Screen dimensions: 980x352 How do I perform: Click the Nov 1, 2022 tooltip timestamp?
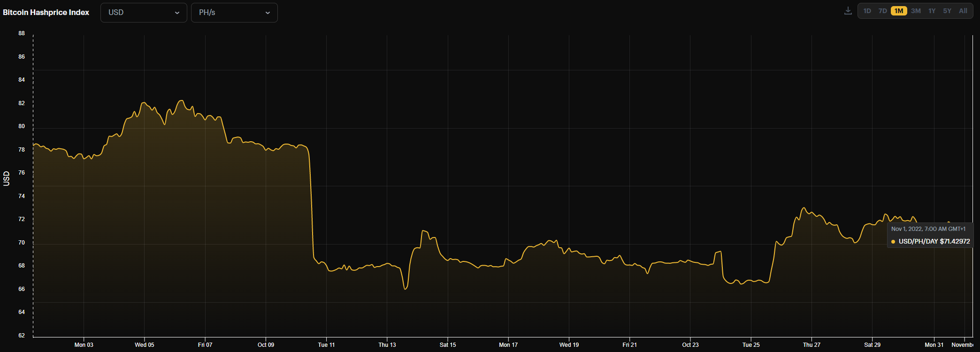(928, 229)
